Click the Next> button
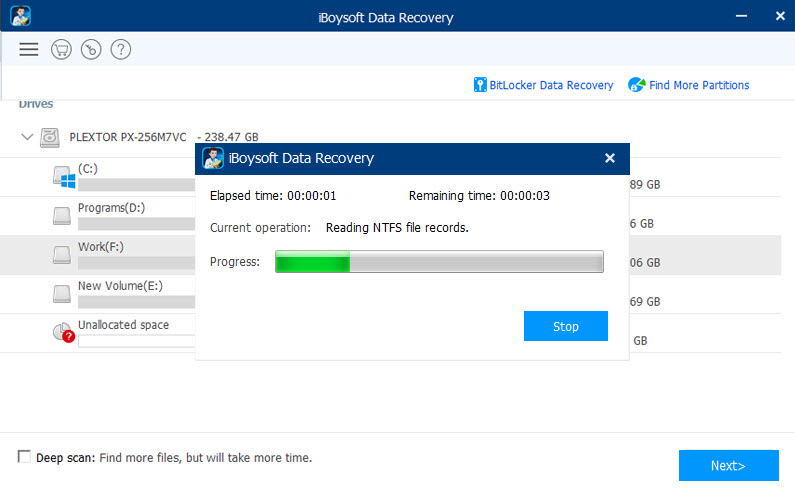Screen dimensions: 795x498 (729, 465)
